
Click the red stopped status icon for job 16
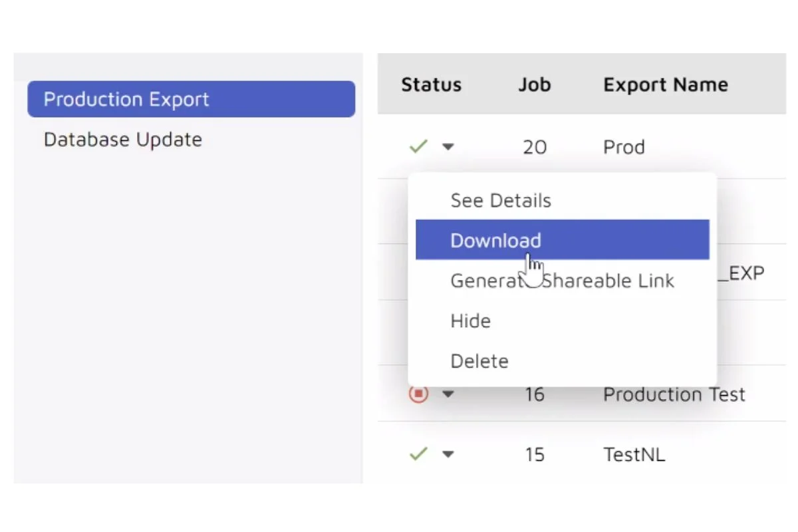point(418,394)
